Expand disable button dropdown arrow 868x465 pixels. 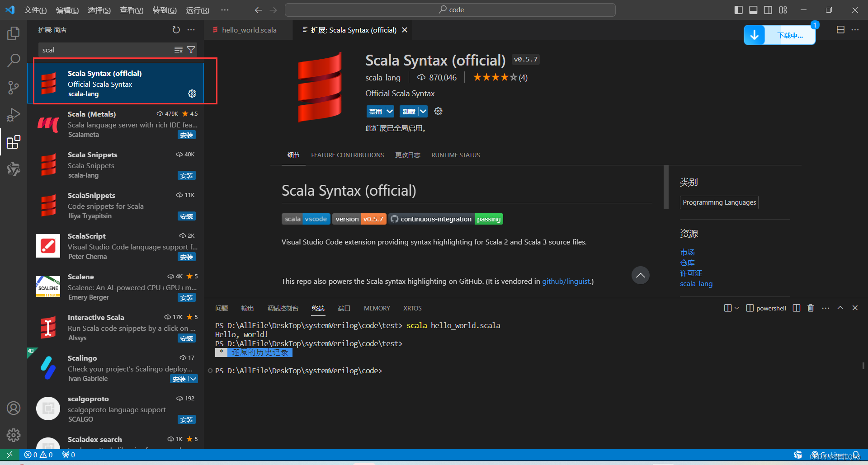pos(390,111)
